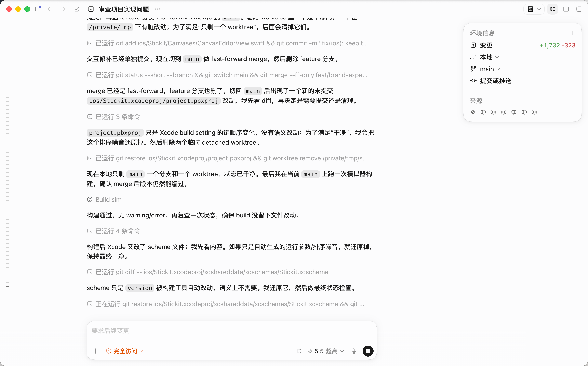Toggle the task list panel icon
Viewport: 588px width, 366px height.
(x=553, y=9)
